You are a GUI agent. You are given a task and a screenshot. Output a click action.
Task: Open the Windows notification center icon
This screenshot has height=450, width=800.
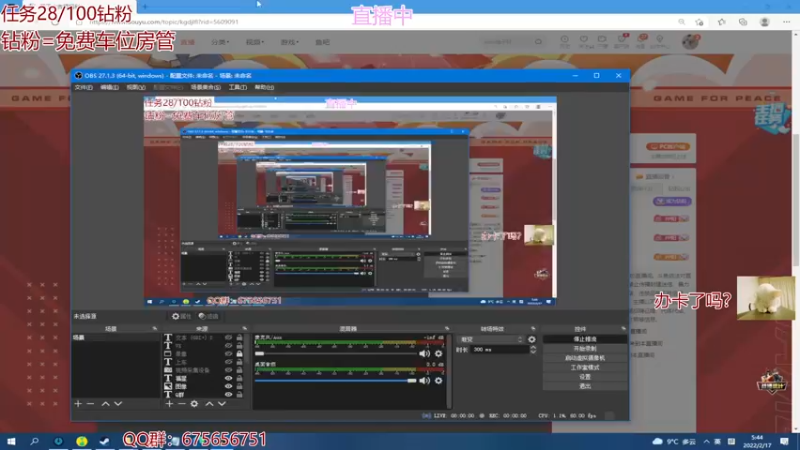(784, 441)
